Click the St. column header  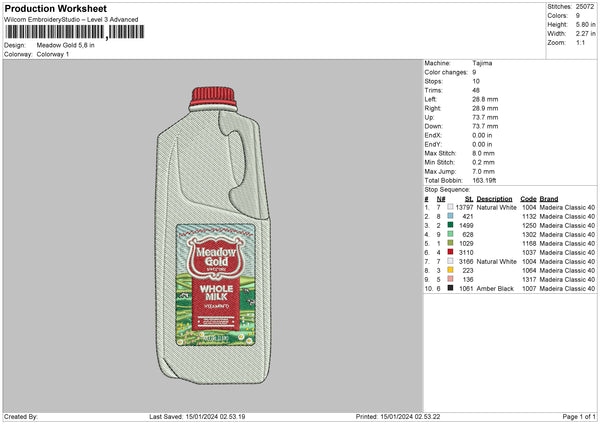(x=469, y=199)
